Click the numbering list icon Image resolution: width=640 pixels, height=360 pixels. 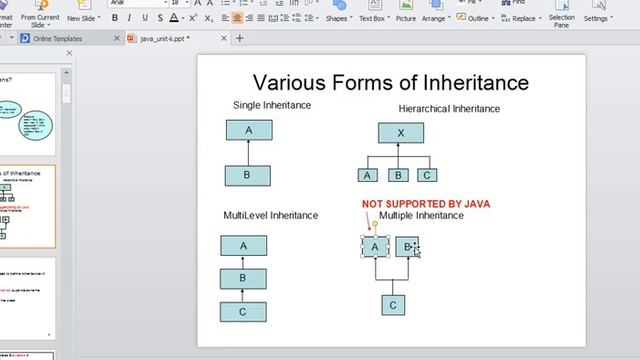coord(244,3)
